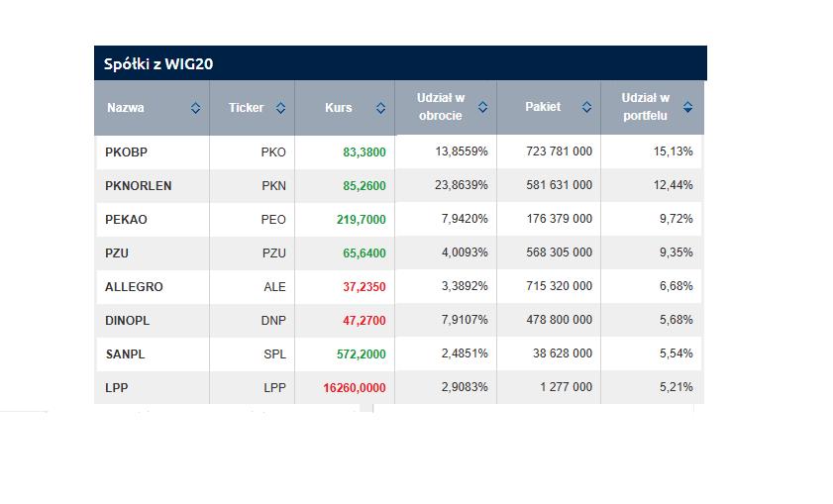The width and height of the screenshot is (833, 504).
Task: Select package value 38 628 000
Action: point(563,353)
